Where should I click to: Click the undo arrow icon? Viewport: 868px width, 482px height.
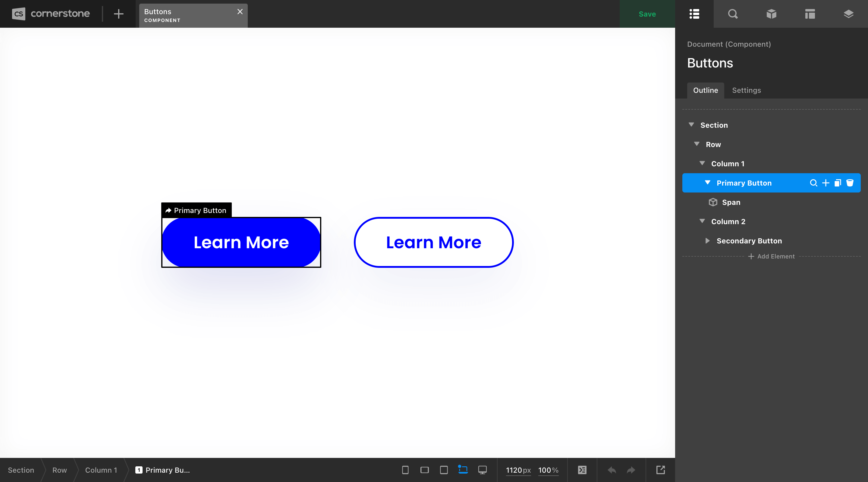coord(612,470)
